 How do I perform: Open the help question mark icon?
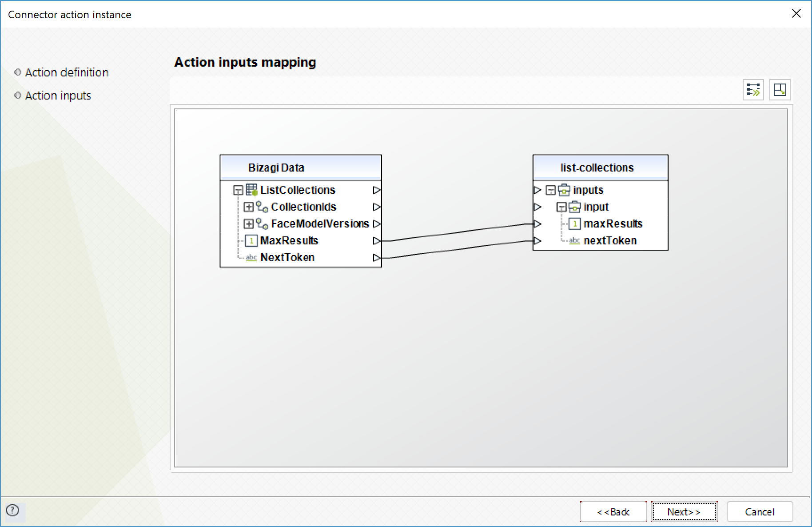tap(12, 510)
